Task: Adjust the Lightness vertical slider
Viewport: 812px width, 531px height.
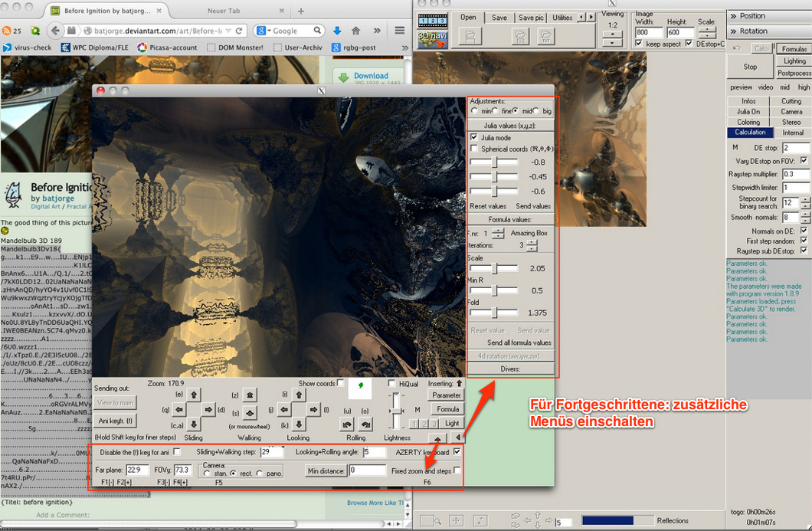Action: [396, 410]
